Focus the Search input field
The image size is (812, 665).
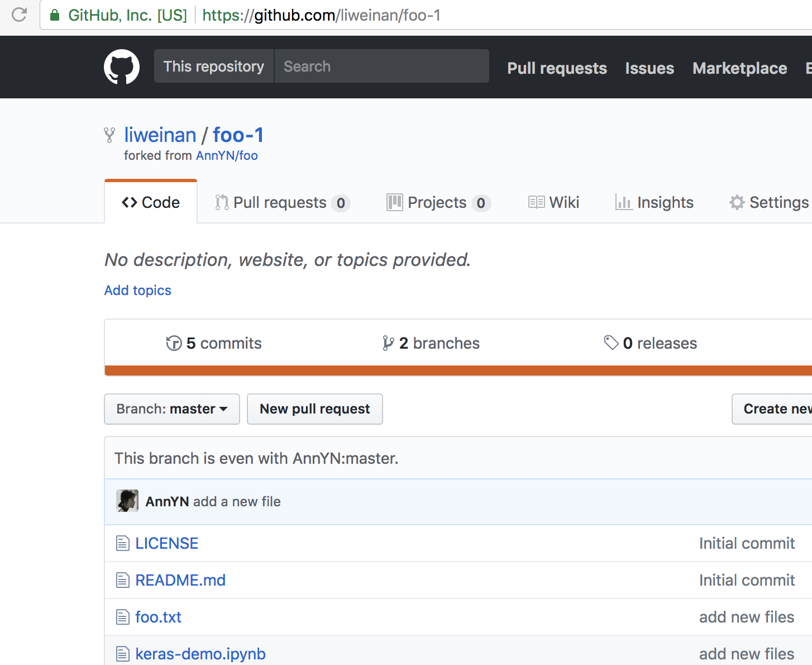[382, 66]
